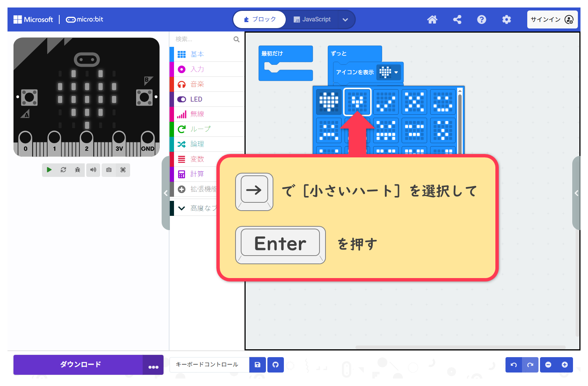
Task: Open the Share project icon
Action: [457, 19]
